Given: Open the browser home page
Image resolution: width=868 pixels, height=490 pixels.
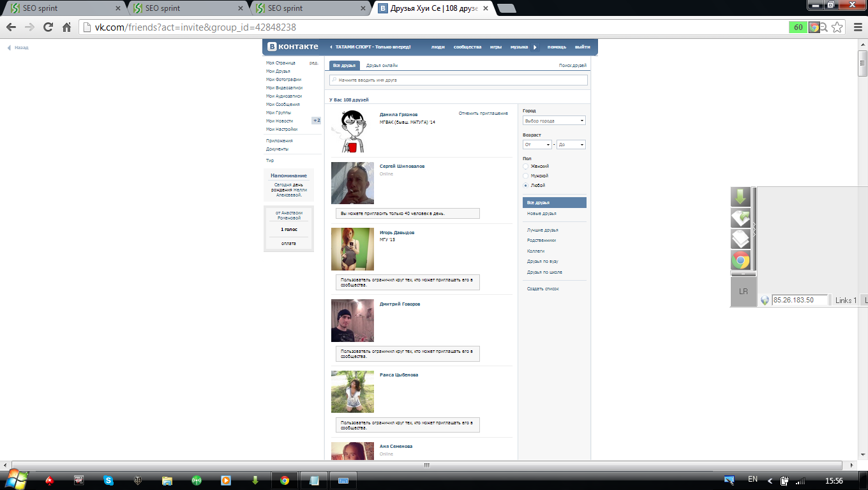Looking at the screenshot, I should [x=66, y=27].
